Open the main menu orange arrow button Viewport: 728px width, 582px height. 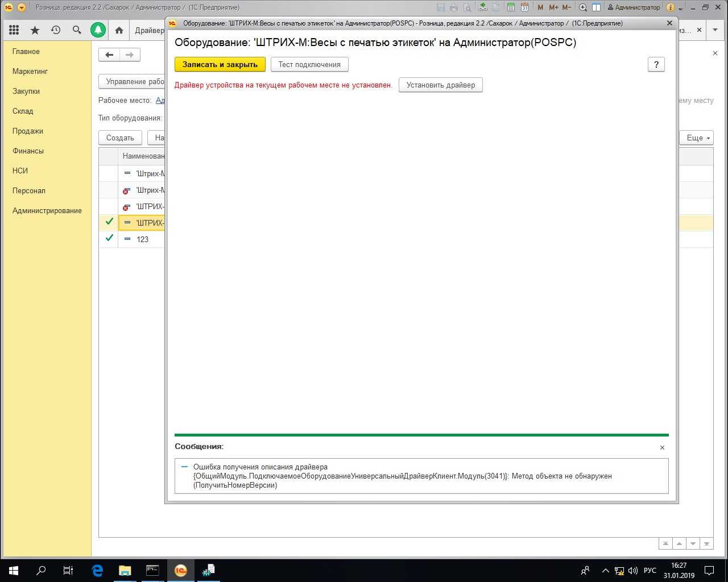click(x=22, y=7)
